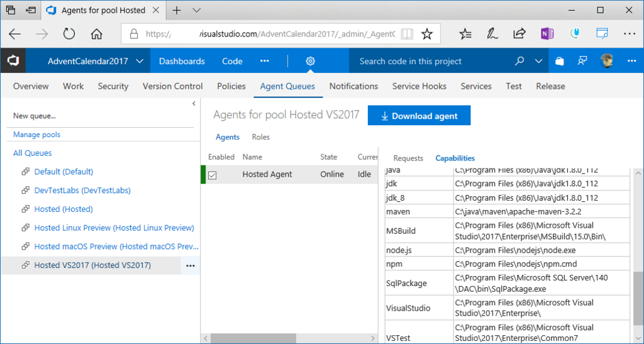
Task: Open Marketplace shopping bag icon
Action: [559, 61]
